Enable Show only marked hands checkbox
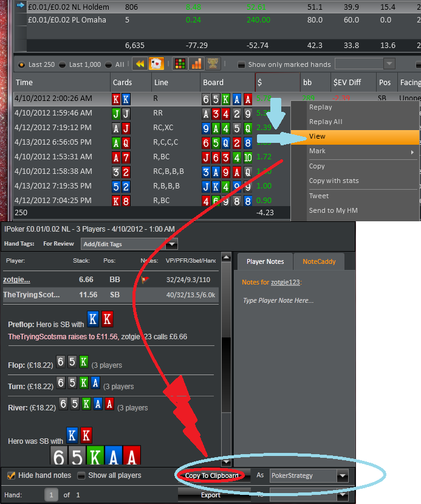The width and height of the screenshot is (421, 504). point(241,64)
